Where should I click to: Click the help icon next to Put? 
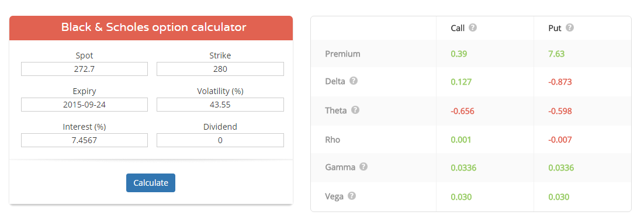tap(570, 28)
